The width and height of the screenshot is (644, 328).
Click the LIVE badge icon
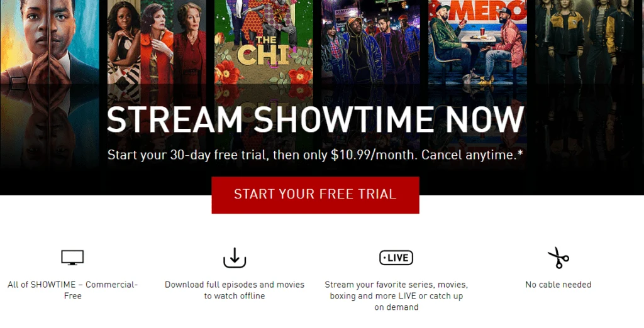[x=396, y=258]
